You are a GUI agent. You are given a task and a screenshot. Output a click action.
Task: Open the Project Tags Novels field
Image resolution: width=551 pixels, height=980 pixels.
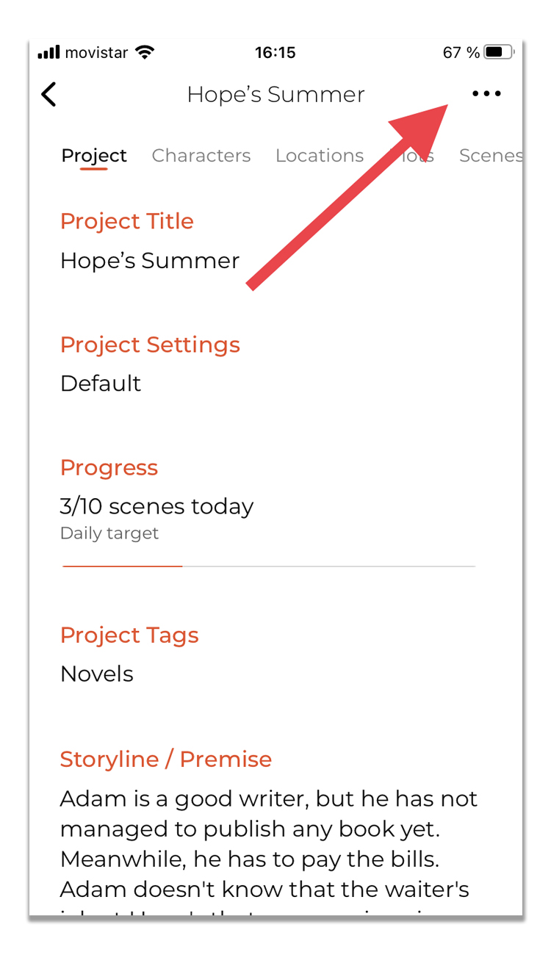coord(97,674)
